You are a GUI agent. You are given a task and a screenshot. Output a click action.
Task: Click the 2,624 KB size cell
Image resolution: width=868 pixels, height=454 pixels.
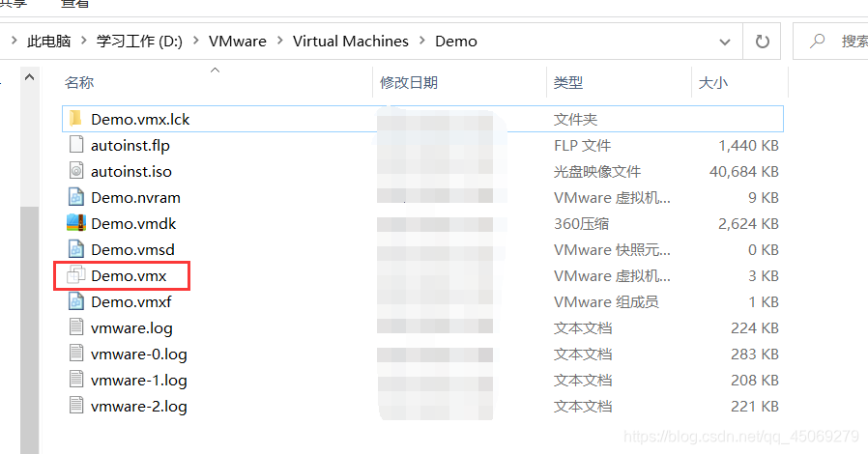click(748, 223)
